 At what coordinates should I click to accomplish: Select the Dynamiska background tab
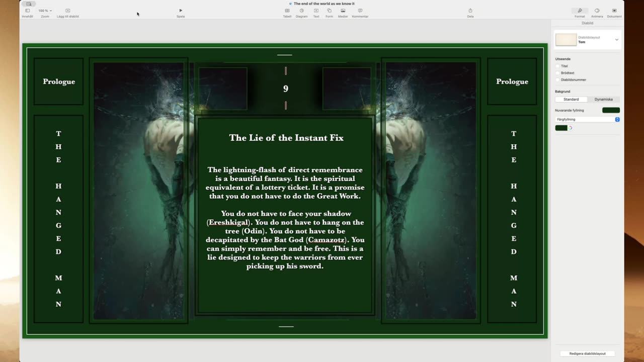coord(603,100)
